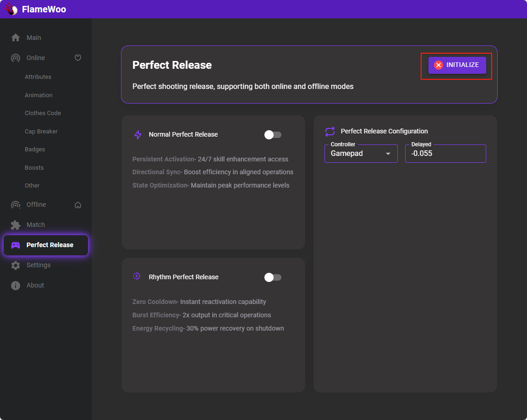Open the Badges submenu item
The height and width of the screenshot is (420, 527).
[x=35, y=149]
